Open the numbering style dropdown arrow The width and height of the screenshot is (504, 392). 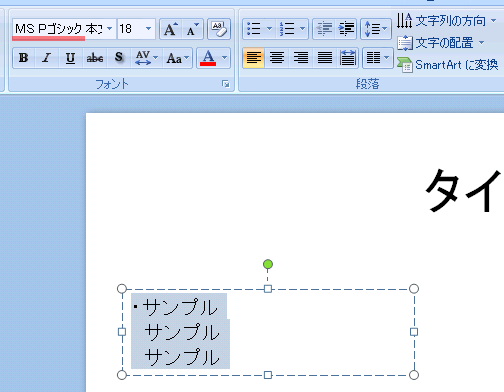pyautogui.click(x=302, y=29)
